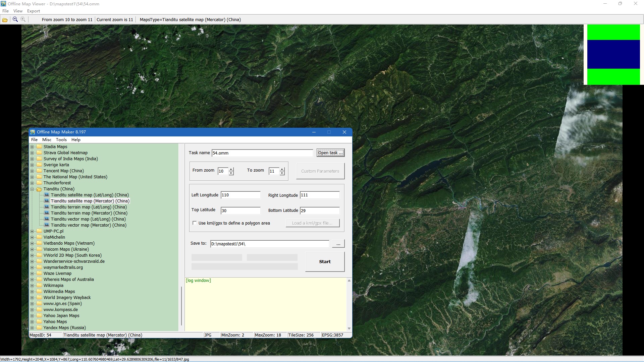Open Tools menu in Offline Map Maker
The height and width of the screenshot is (362, 644).
61,140
